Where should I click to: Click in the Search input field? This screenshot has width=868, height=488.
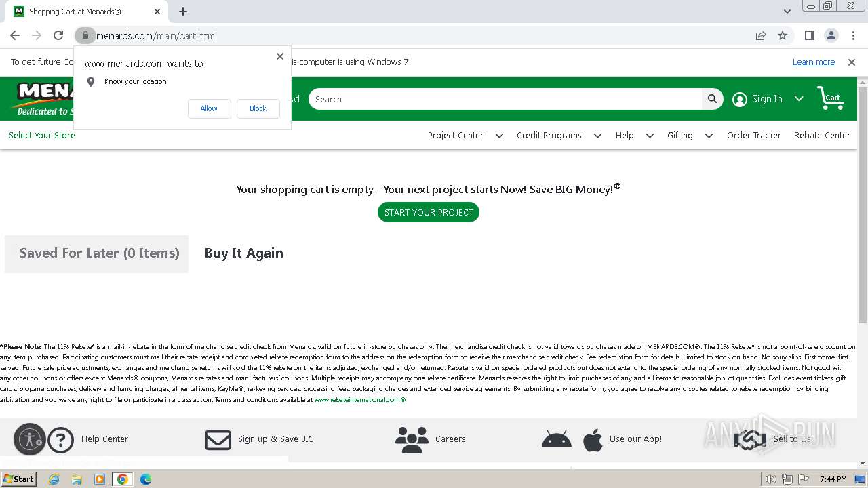(505, 99)
